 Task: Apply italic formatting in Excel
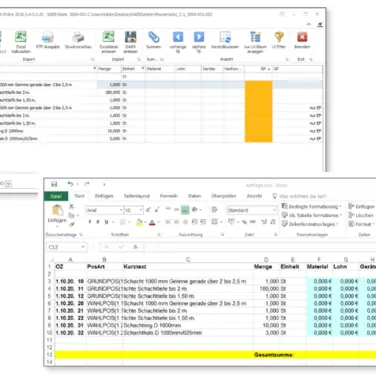[x=98, y=222]
